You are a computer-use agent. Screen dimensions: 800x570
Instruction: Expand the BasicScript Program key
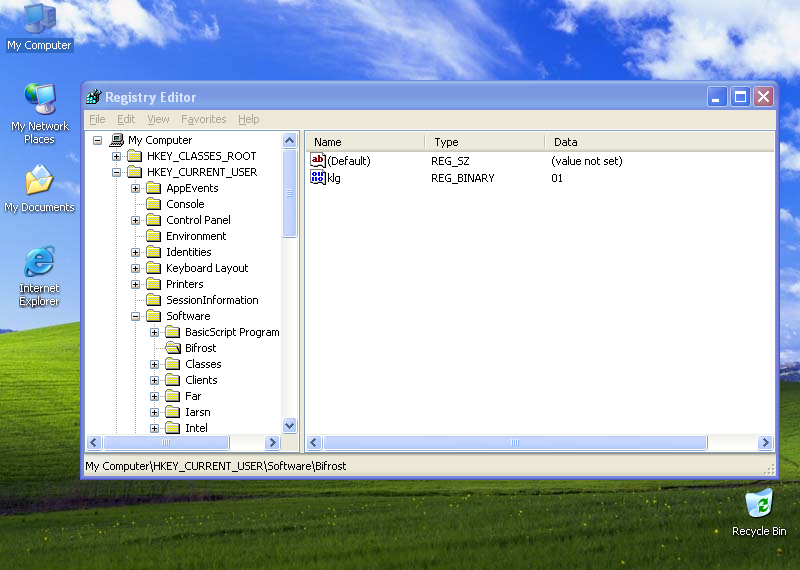click(155, 333)
